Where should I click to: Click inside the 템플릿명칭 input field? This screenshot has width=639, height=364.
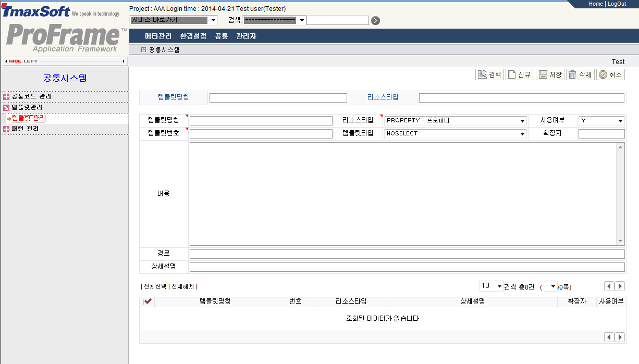(261, 121)
